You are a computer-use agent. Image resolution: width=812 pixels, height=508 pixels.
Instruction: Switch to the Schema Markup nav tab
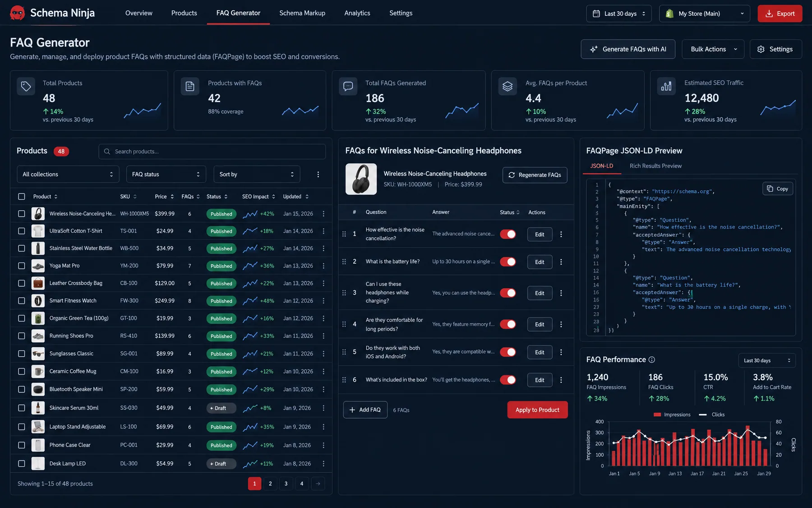tap(302, 13)
